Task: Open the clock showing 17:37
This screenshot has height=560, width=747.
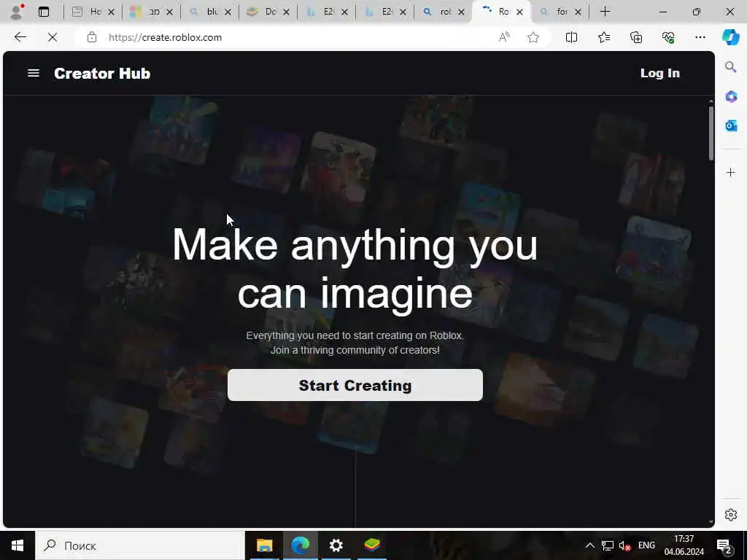Action: pyautogui.click(x=684, y=545)
